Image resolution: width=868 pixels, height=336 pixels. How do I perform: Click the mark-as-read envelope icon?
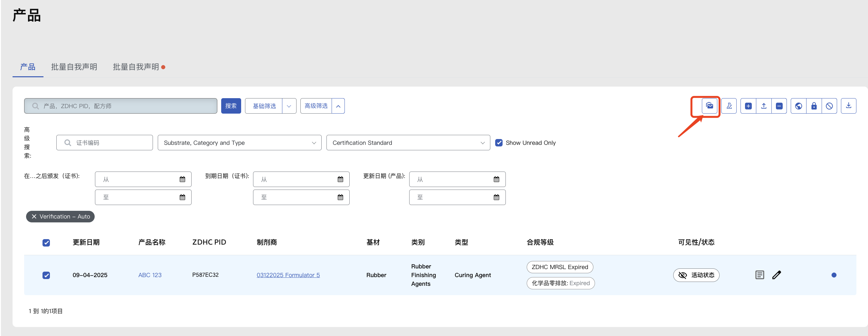coord(709,106)
